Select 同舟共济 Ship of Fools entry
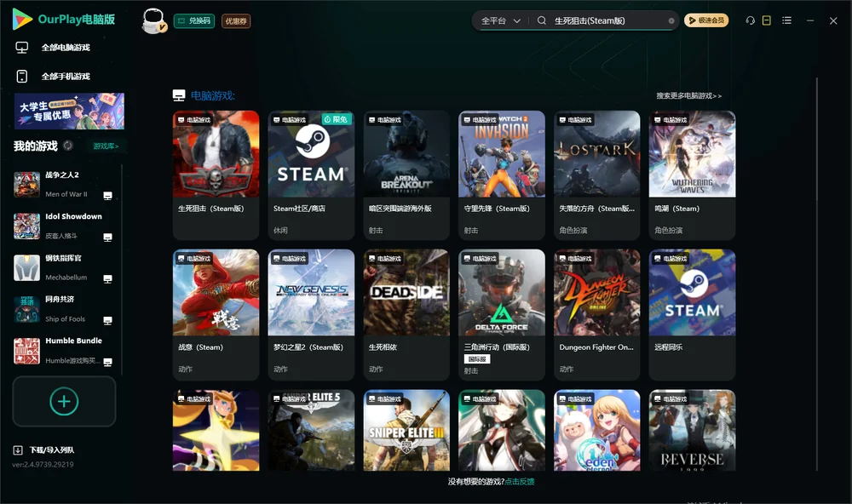 point(64,310)
